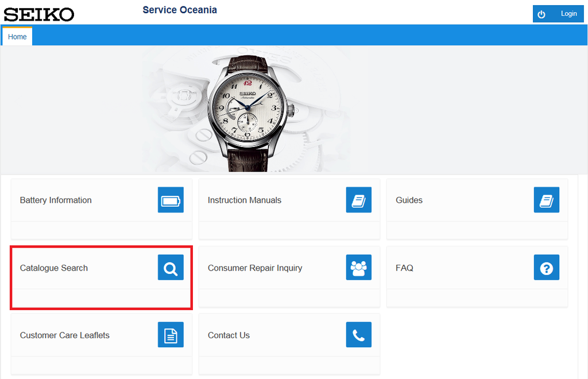Image resolution: width=588 pixels, height=379 pixels.
Task: Open the Customer Care Leaflets text link
Action: coord(64,335)
